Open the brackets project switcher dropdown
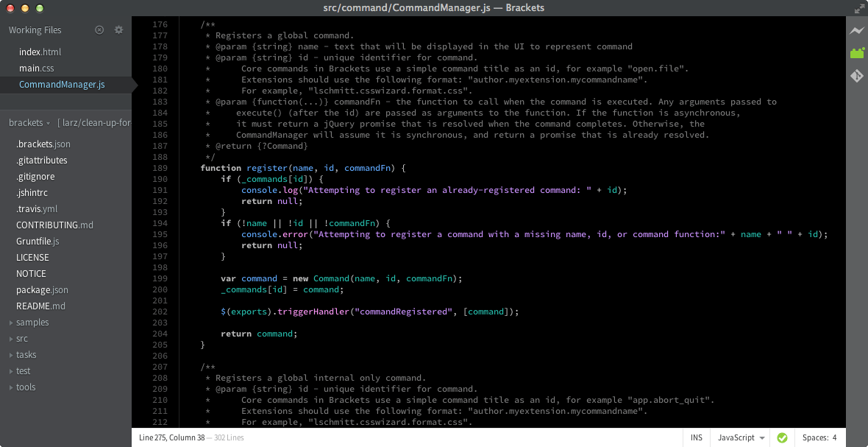Image resolution: width=868 pixels, height=447 pixels. pyautogui.click(x=29, y=122)
